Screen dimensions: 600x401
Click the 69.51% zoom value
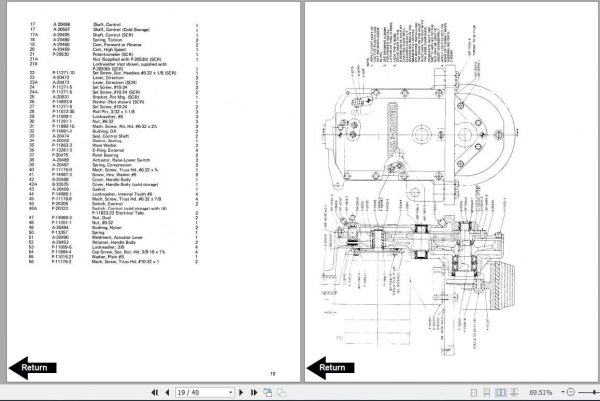541,393
